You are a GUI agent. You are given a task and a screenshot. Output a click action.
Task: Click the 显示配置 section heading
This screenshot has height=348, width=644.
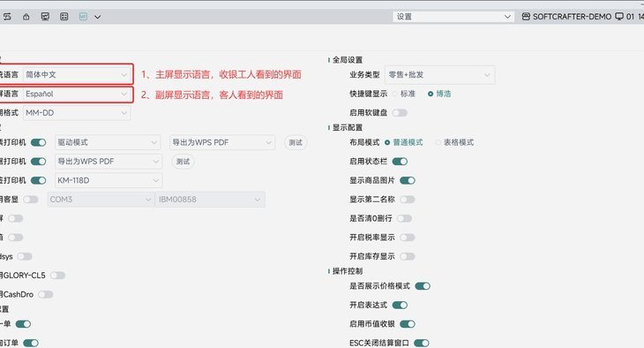tap(348, 127)
